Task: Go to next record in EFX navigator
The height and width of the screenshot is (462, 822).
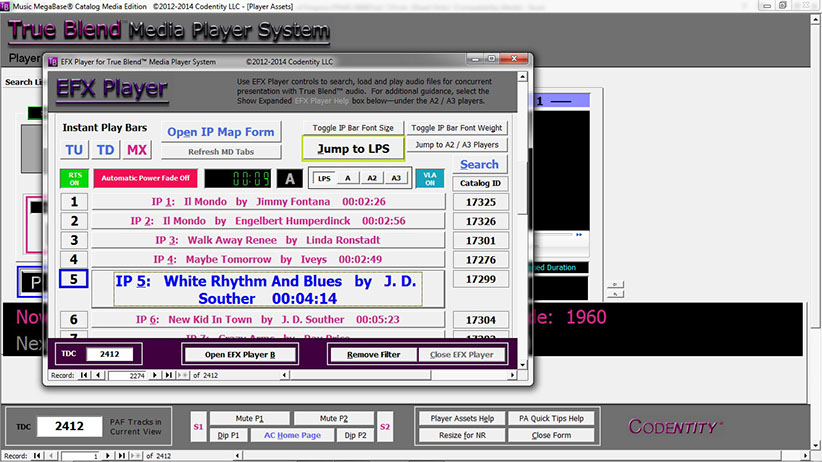Action: [x=155, y=375]
